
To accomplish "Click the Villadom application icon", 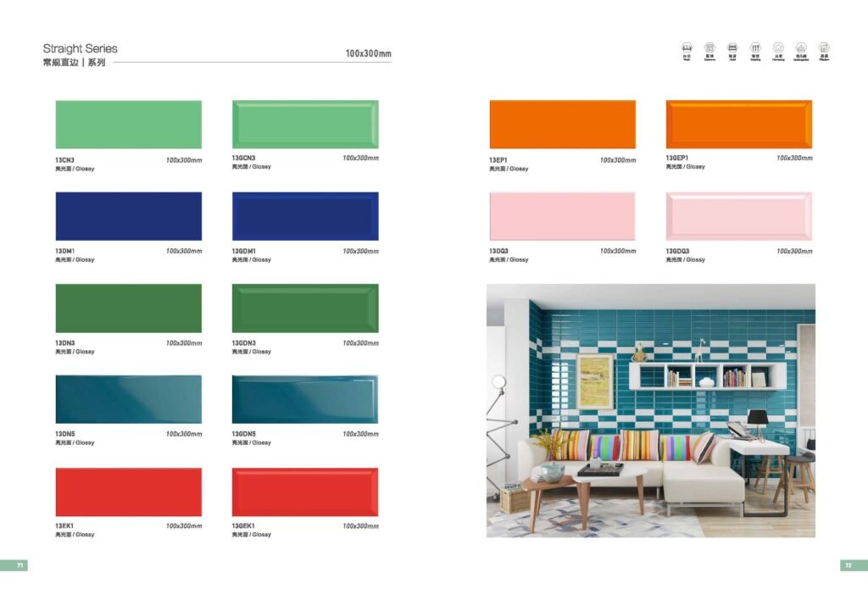I will (824, 52).
